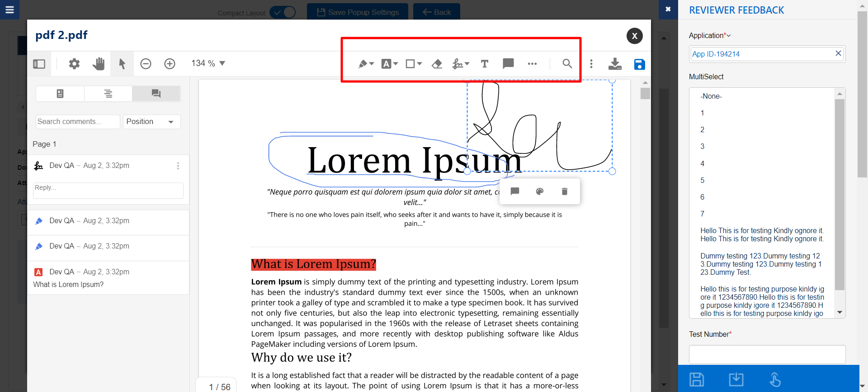The width and height of the screenshot is (868, 392).
Task: Toggle the left sidebar panel
Action: (39, 64)
